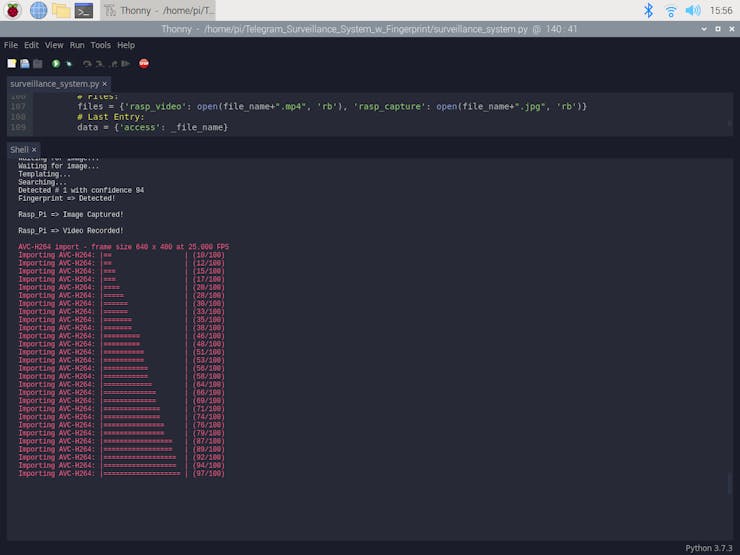Viewport: 740px width, 555px height.
Task: Click the editor vertical scrollbar handle
Action: pyautogui.click(x=729, y=124)
